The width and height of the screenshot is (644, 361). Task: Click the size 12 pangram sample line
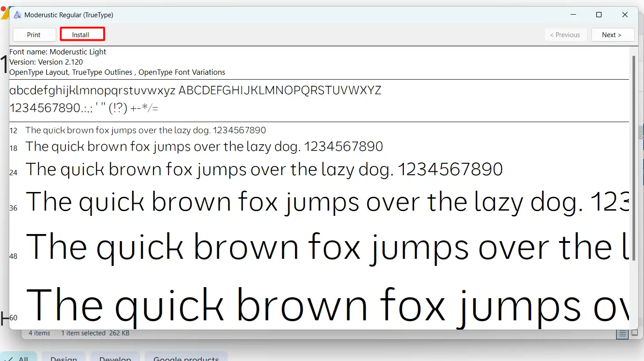pyautogui.click(x=146, y=130)
